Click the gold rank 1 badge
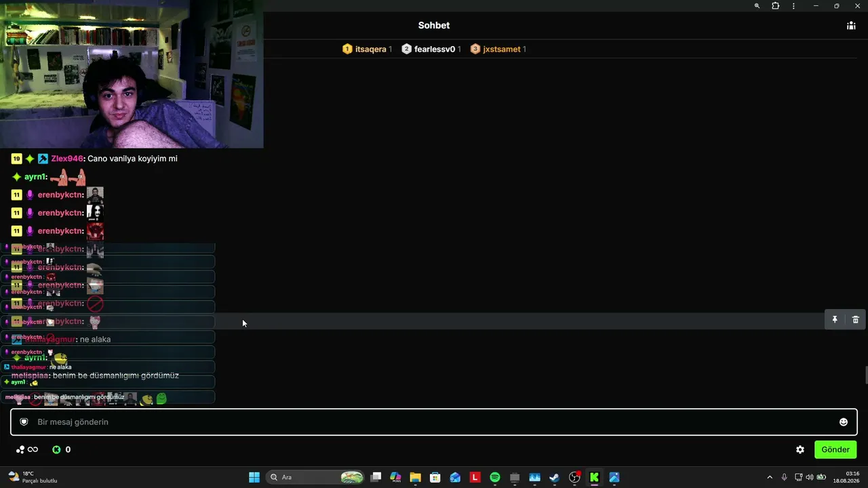Image resolution: width=868 pixels, height=488 pixels. pyautogui.click(x=347, y=49)
